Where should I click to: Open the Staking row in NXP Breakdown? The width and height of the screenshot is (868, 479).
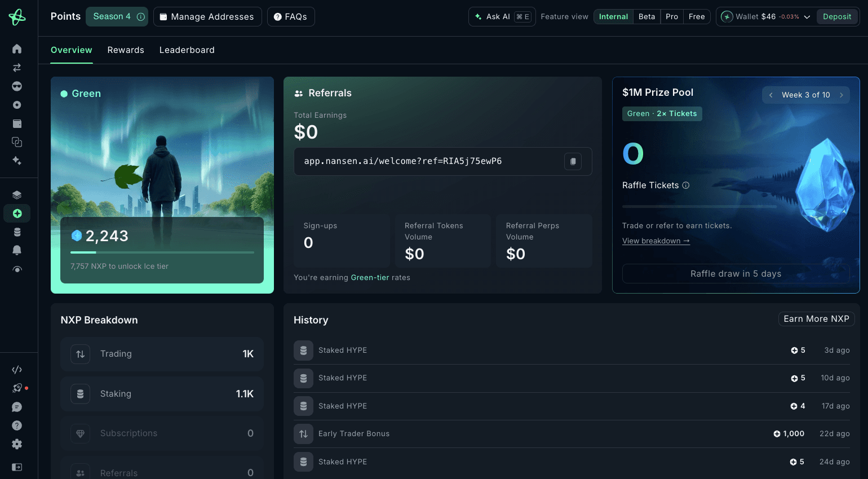click(162, 394)
